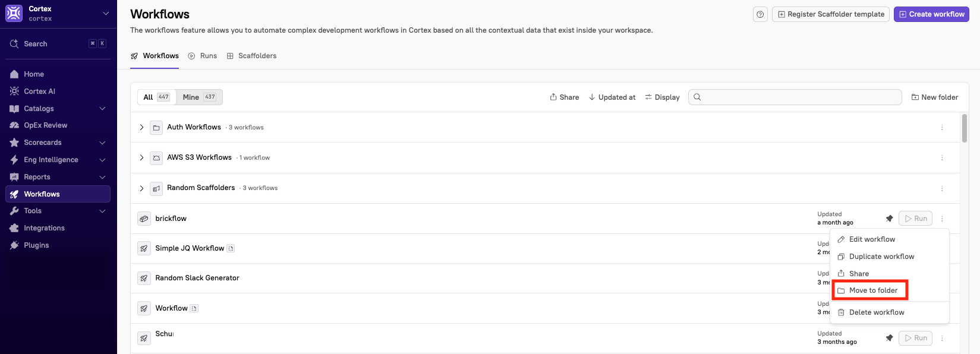
Task: Click the search magnifier icon in filter box
Action: [697, 97]
